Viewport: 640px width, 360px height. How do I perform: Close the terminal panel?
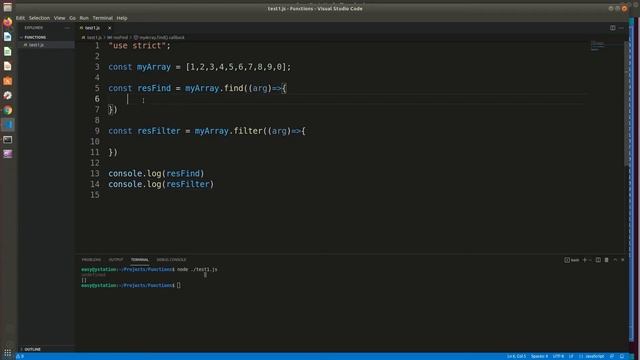[622, 260]
